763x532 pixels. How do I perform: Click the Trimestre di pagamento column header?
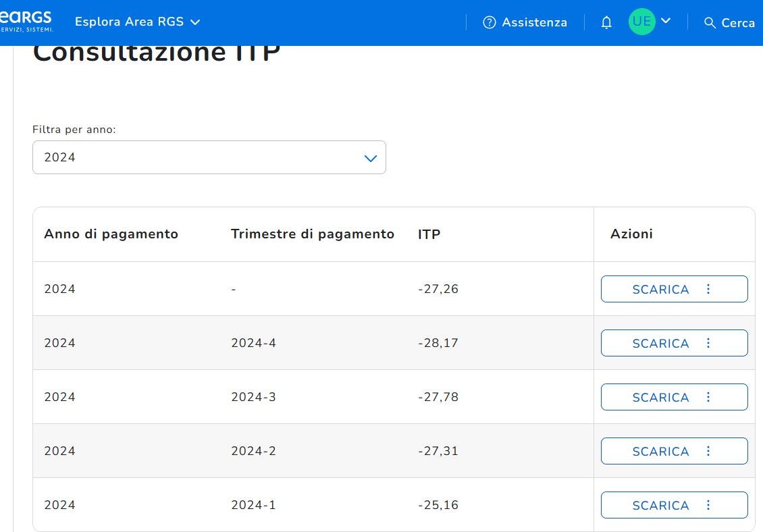point(312,234)
